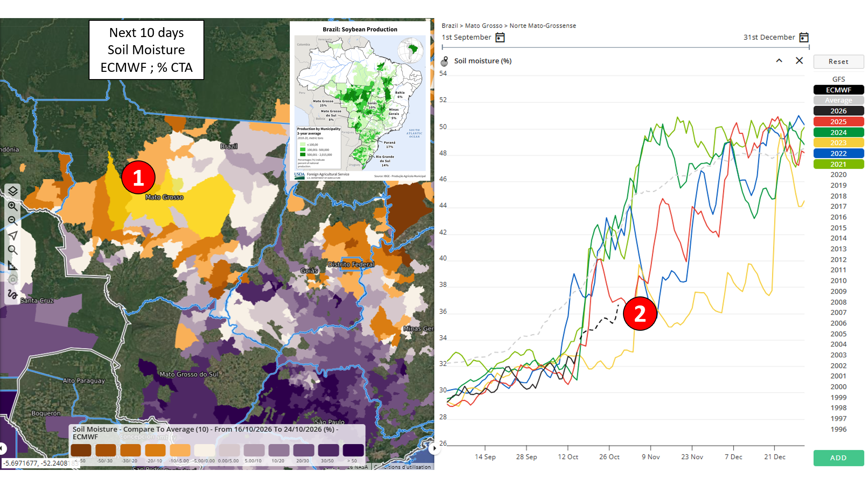
Task: Click the green ADD button
Action: pyautogui.click(x=839, y=458)
